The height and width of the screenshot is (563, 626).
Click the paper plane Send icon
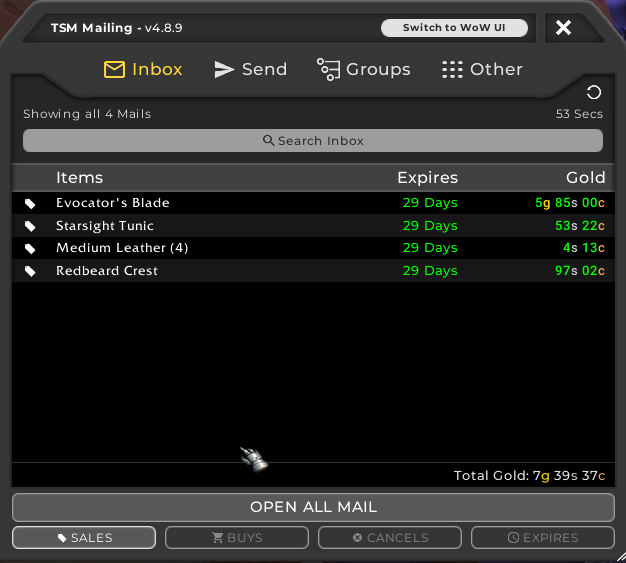225,69
